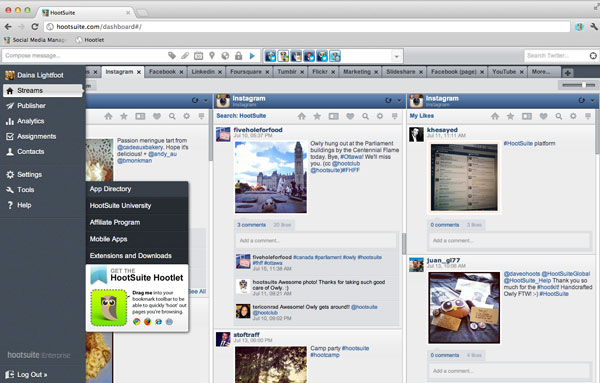Open Extensions and Downloads menu entry
Screen dimensions: 600x383
coord(137,256)
